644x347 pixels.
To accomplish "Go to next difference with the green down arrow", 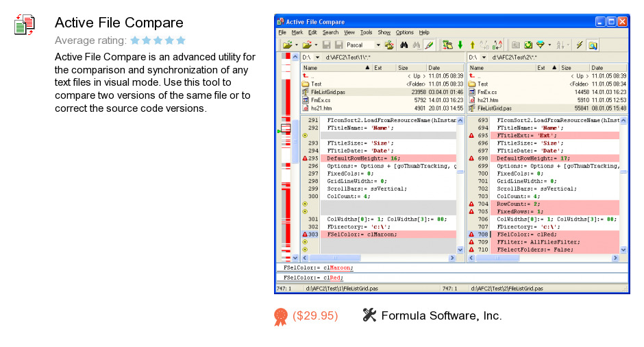I will click(460, 45).
